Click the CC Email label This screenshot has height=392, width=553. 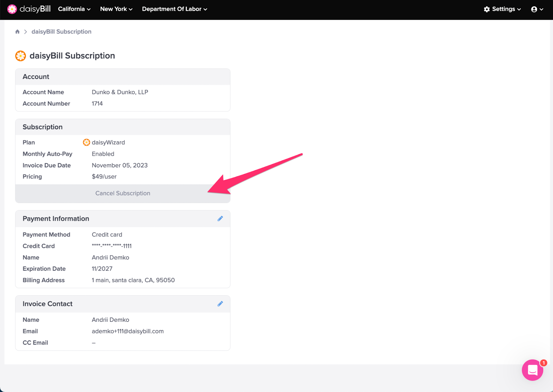[x=35, y=343]
